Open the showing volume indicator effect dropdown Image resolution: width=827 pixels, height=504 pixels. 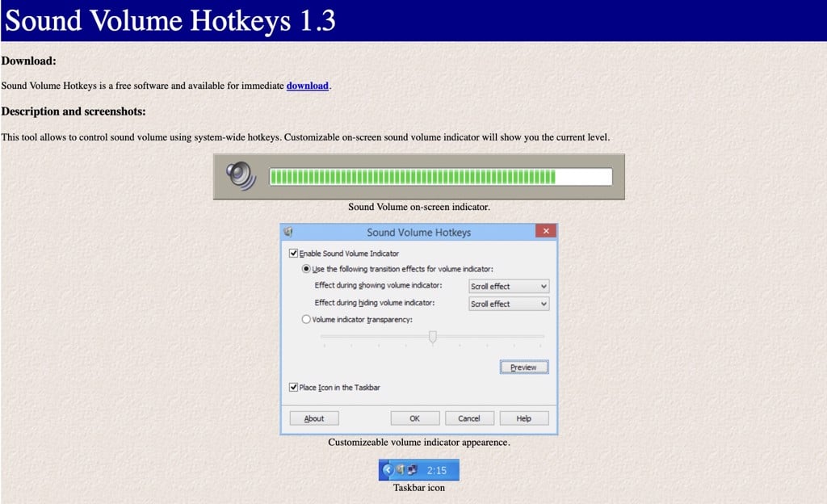[x=509, y=286]
